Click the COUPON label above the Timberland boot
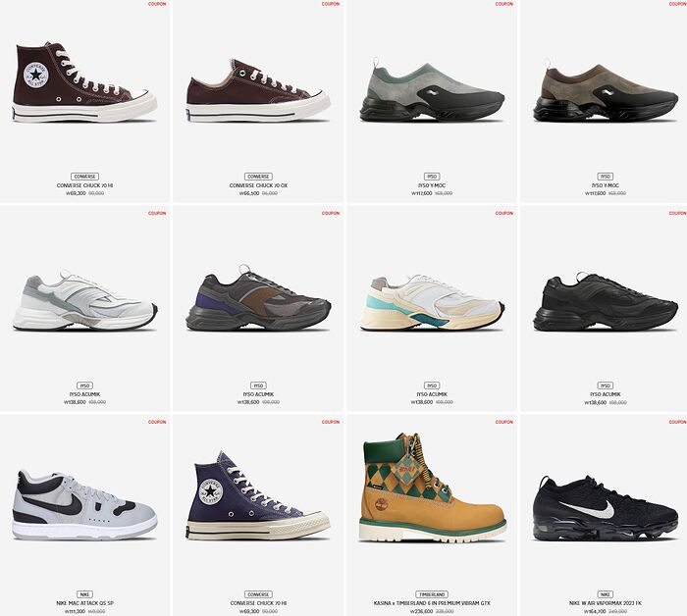687x616 pixels. click(x=503, y=422)
